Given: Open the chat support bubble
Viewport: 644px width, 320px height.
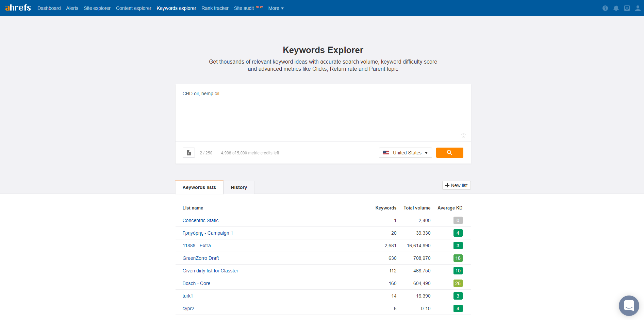Looking at the screenshot, I should 629,305.
